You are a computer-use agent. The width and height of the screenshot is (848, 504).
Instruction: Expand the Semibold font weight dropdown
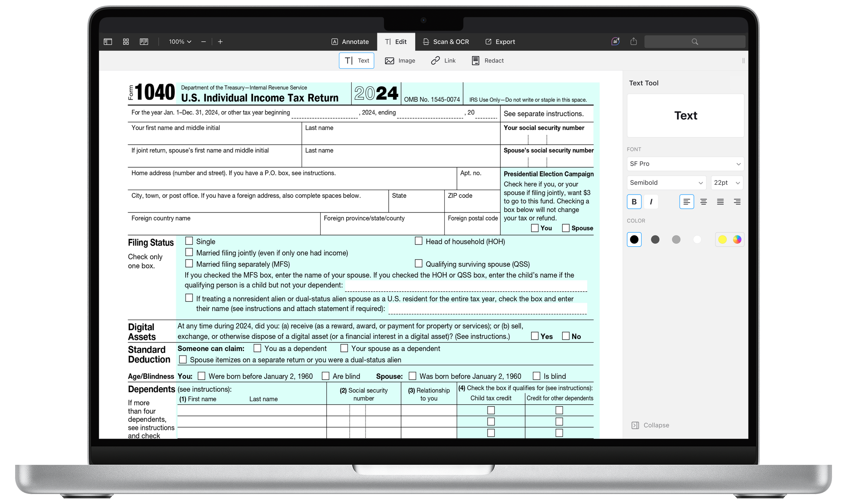(666, 183)
